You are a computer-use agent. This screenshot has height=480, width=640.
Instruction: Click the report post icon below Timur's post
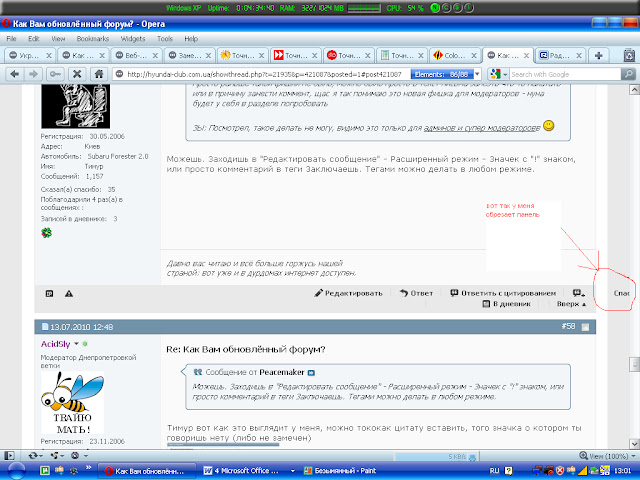[49, 293]
